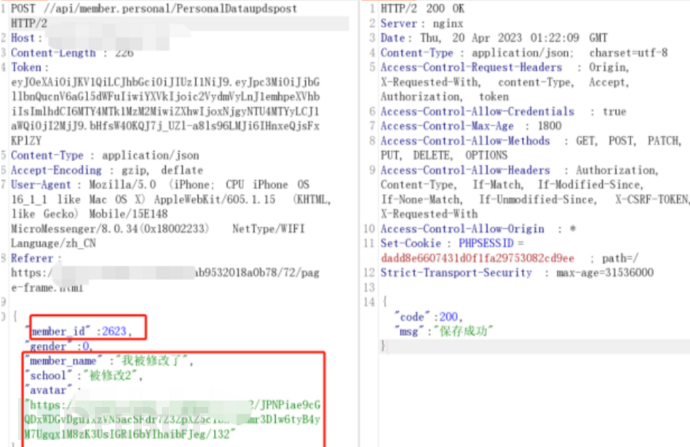Click the Token header name
Screen dimensions: 690x447
coord(28,67)
